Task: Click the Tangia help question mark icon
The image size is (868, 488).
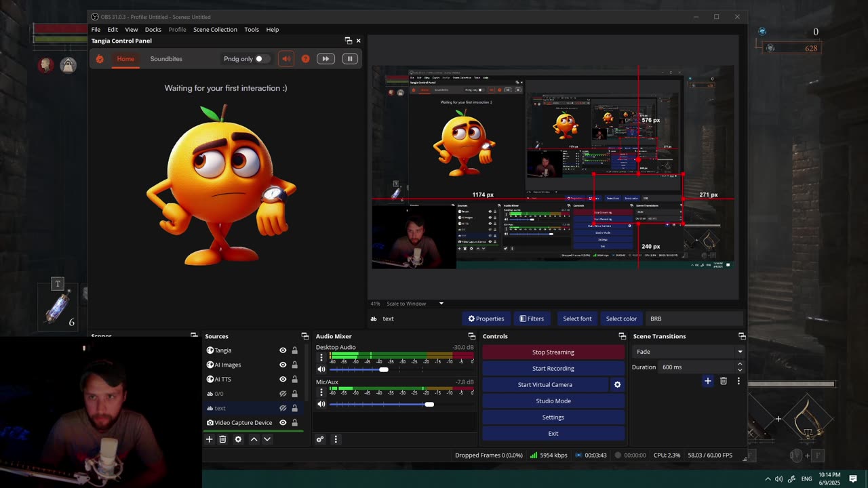Action: [x=305, y=59]
